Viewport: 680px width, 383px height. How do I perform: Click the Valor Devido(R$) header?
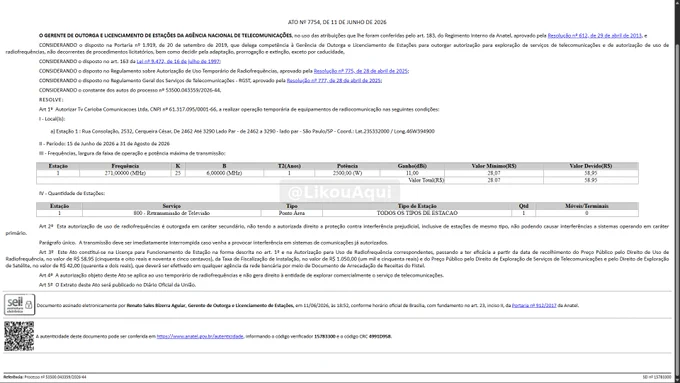pos(591,166)
